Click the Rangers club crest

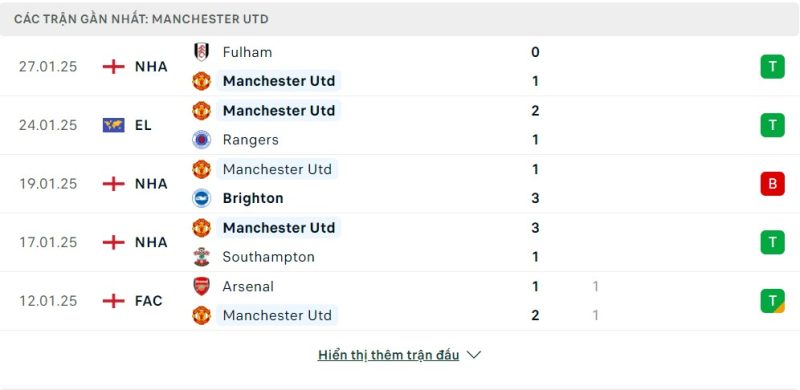[x=202, y=140]
